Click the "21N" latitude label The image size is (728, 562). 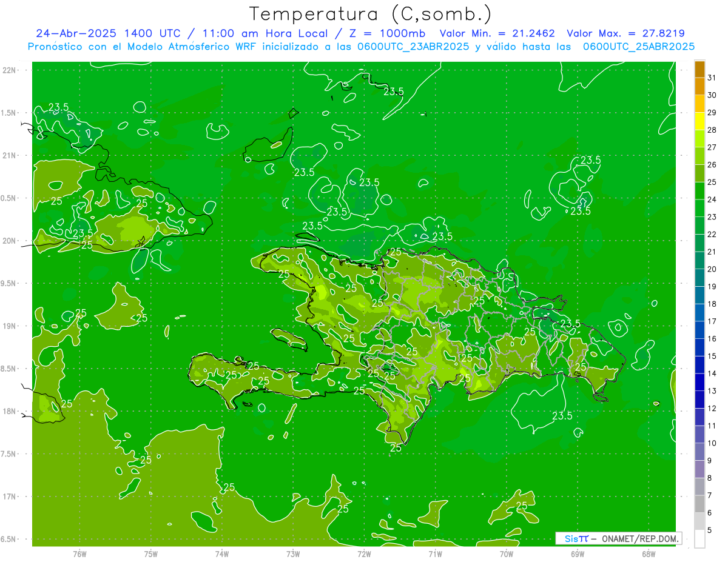coord(10,155)
